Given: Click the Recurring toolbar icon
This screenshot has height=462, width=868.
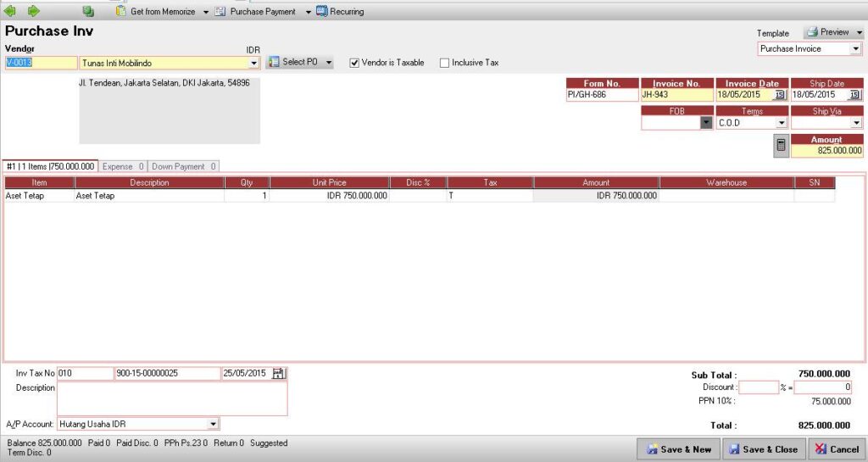Looking at the screenshot, I should pos(323,12).
